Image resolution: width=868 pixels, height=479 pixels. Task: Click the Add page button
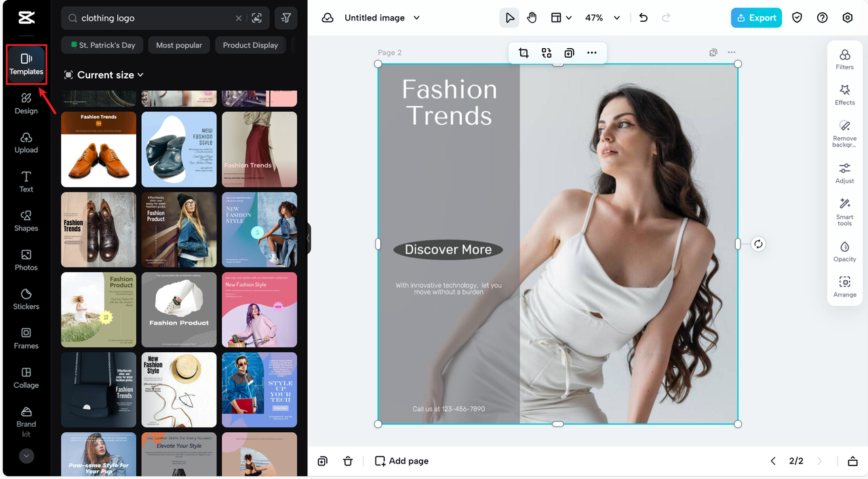tap(401, 461)
